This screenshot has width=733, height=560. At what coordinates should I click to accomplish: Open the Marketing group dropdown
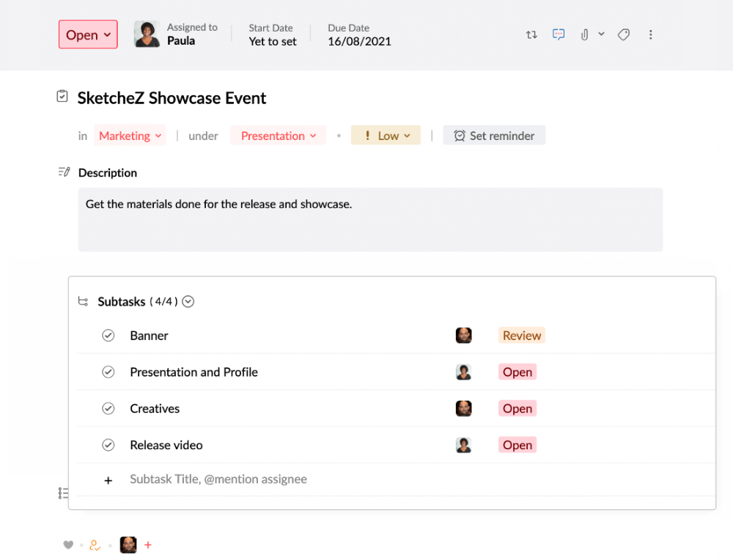130,136
